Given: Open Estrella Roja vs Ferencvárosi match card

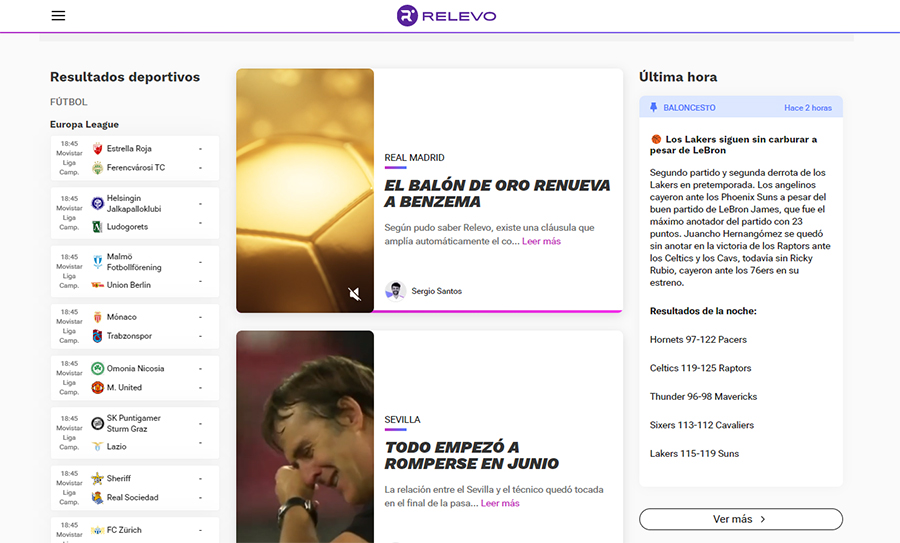Looking at the screenshot, I should [x=135, y=158].
